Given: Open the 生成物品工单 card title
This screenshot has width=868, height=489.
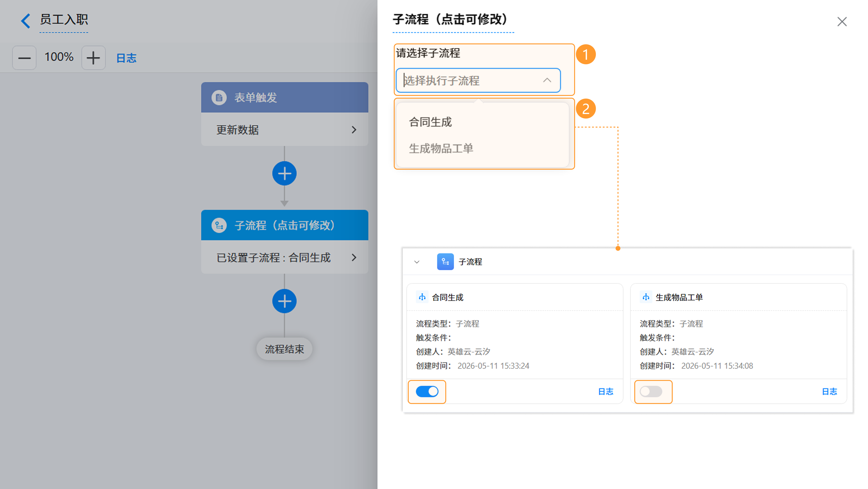Looking at the screenshot, I should [679, 297].
